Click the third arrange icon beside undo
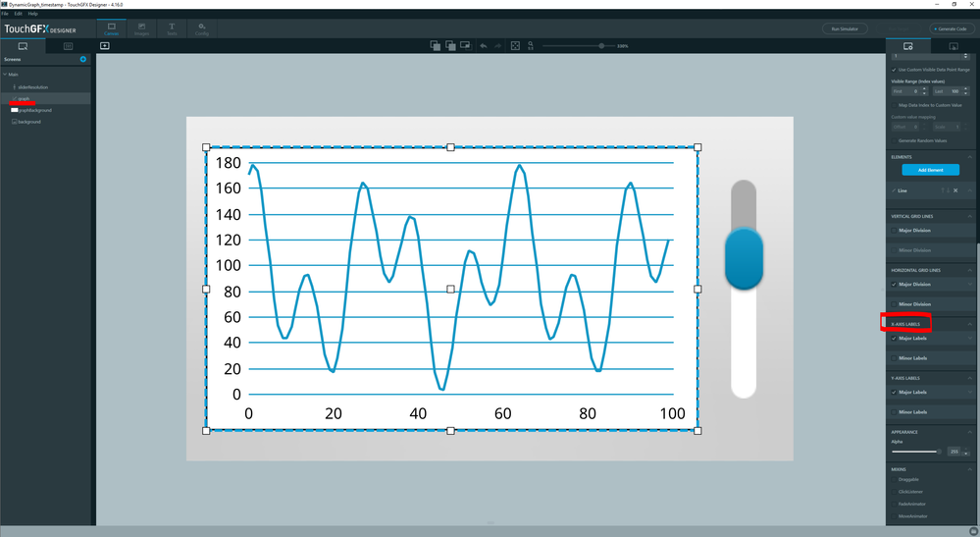This screenshot has width=980, height=537. coord(465,45)
